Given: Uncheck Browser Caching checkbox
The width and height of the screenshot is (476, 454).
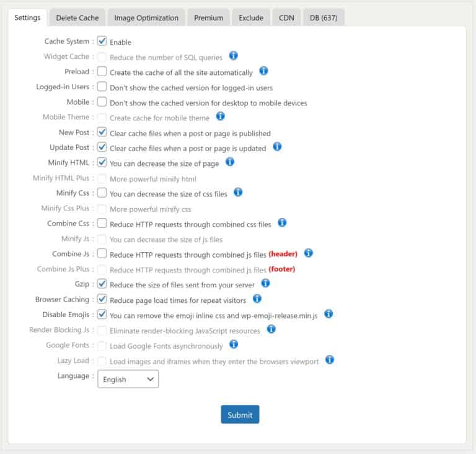Looking at the screenshot, I should pyautogui.click(x=102, y=299).
